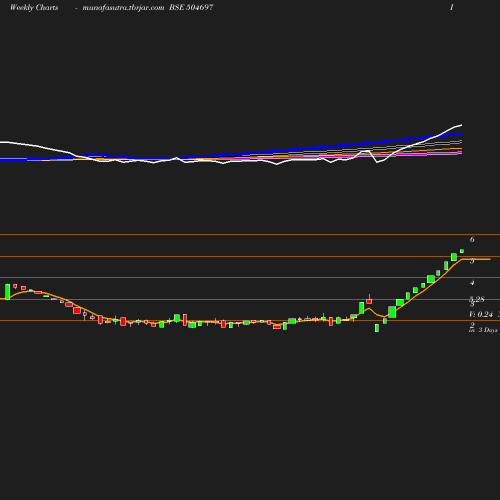
Task: Click the "BSE 504697" stock code
Action: pyautogui.click(x=191, y=7)
